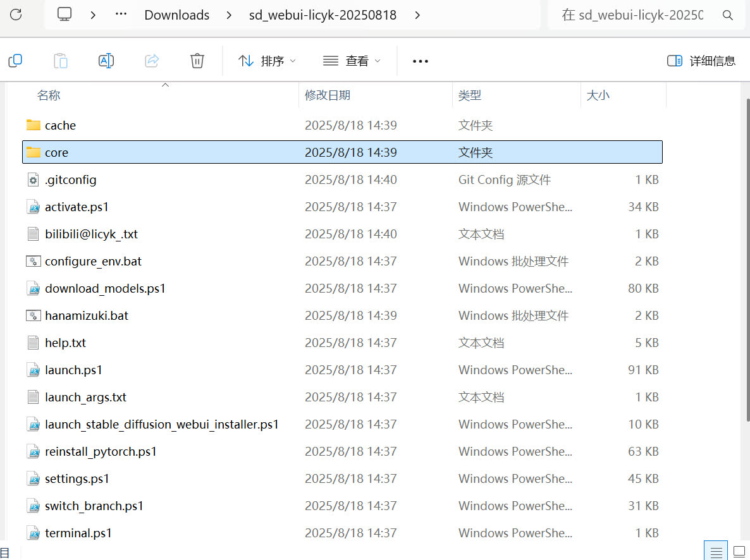Click the Git Config 源文件 type cell

[504, 180]
